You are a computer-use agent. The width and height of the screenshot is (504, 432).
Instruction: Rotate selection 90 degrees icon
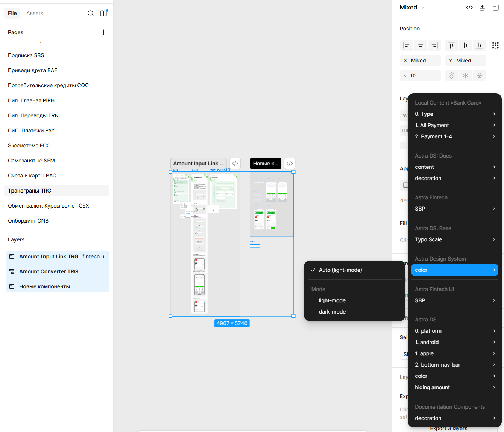[452, 76]
